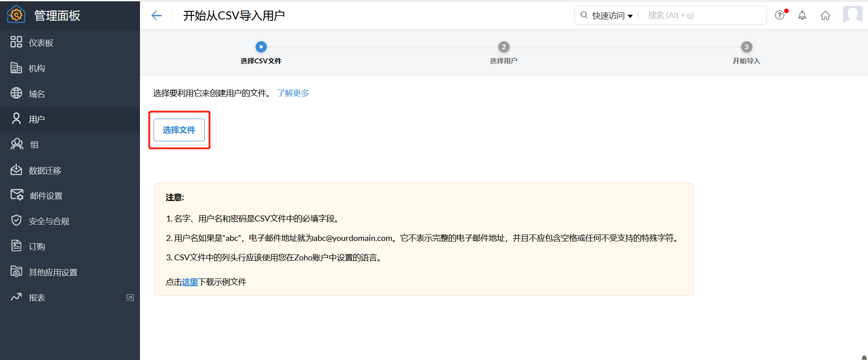The image size is (868, 360).
Task: Open 安全与合规 in the sidebar
Action: [49, 221]
